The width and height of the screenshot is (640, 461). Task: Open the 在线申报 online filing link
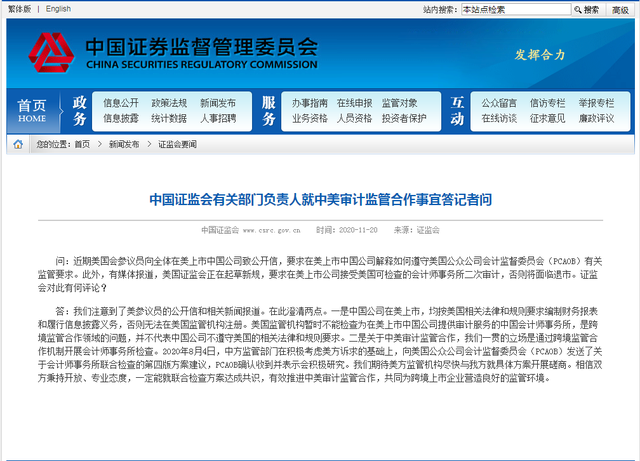click(x=354, y=102)
